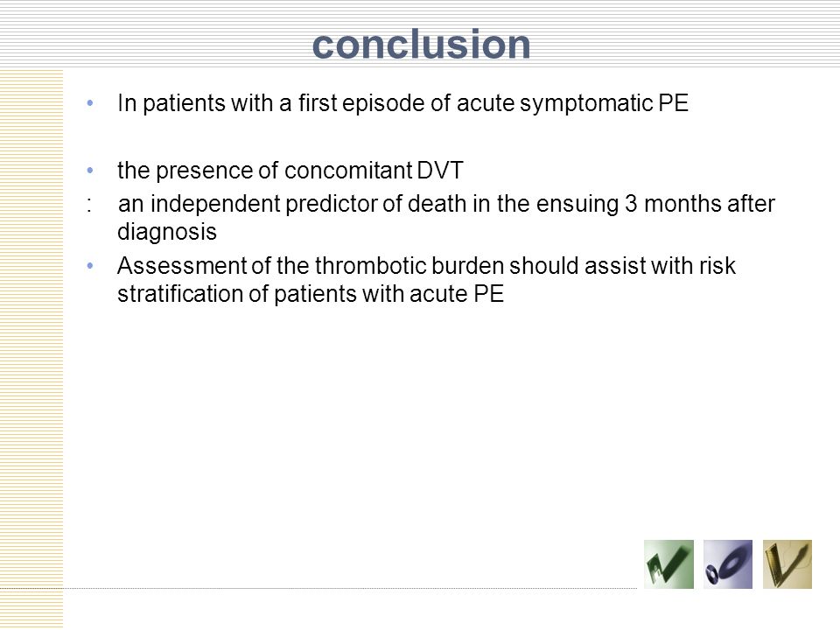840x630 pixels.
Task: Click the colon marker before "an independent predictor"
Action: [x=89, y=204]
